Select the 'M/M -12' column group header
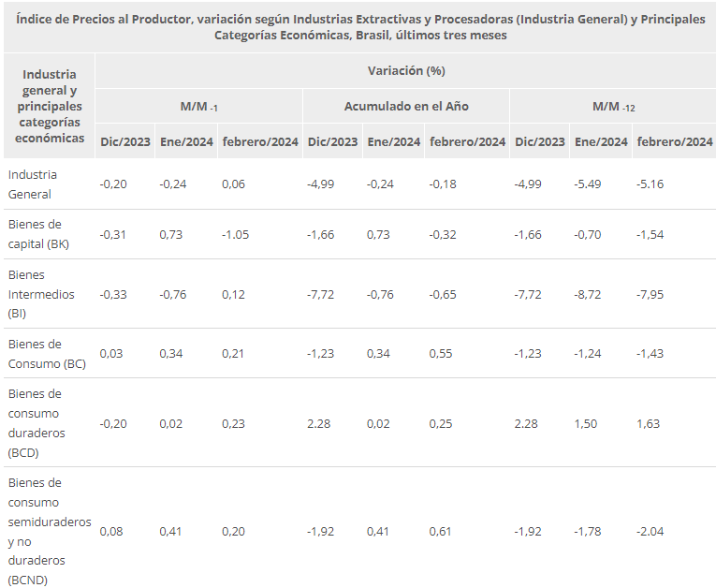 pyautogui.click(x=614, y=106)
